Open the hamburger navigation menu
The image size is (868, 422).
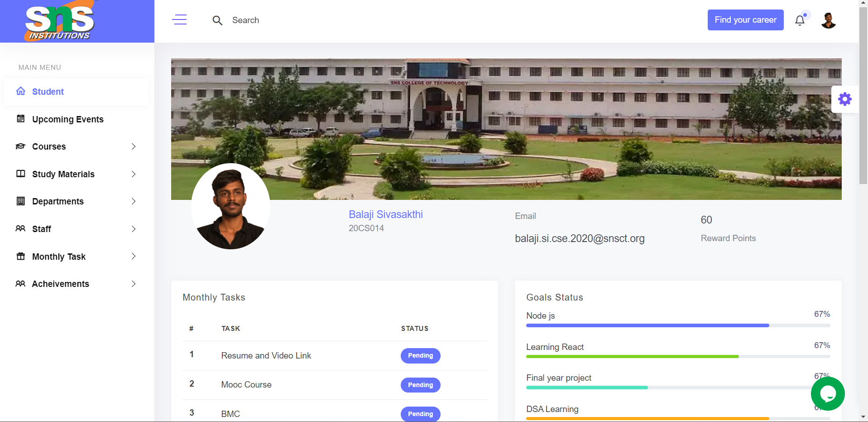179,20
